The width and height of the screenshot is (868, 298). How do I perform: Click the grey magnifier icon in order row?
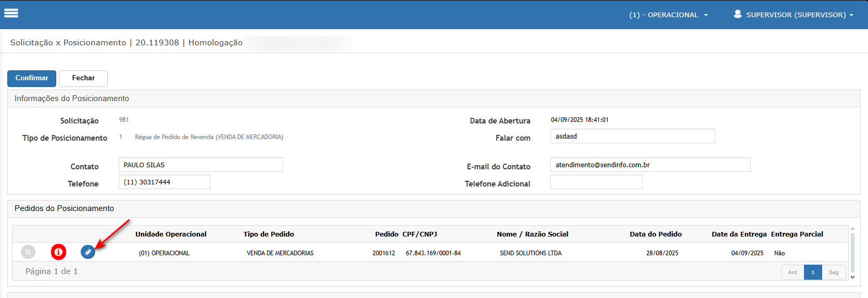point(28,252)
